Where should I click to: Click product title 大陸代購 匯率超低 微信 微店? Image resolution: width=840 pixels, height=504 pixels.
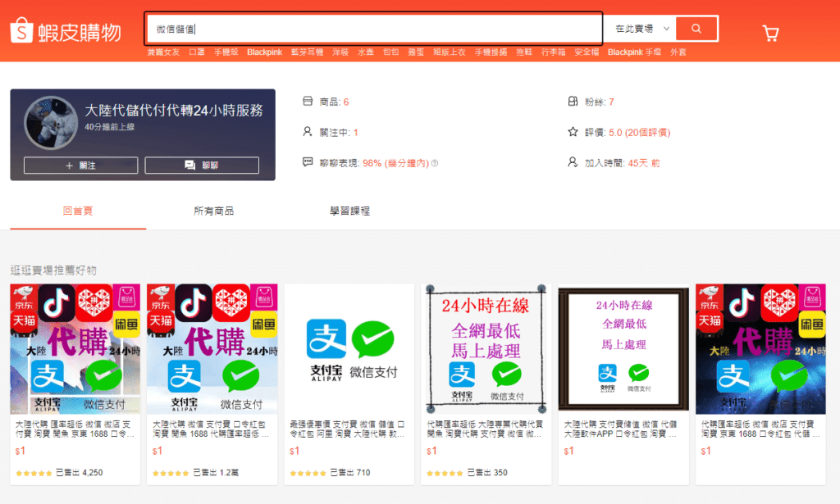[75, 429]
